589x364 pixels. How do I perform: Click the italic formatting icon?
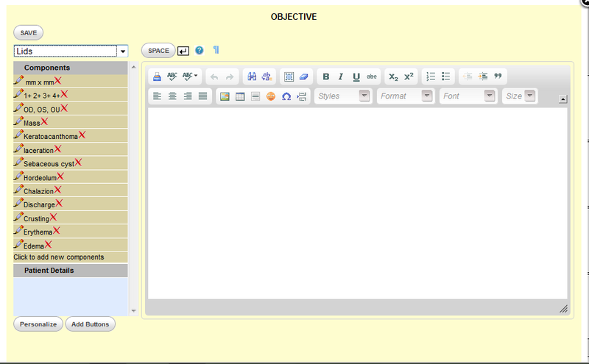point(341,76)
